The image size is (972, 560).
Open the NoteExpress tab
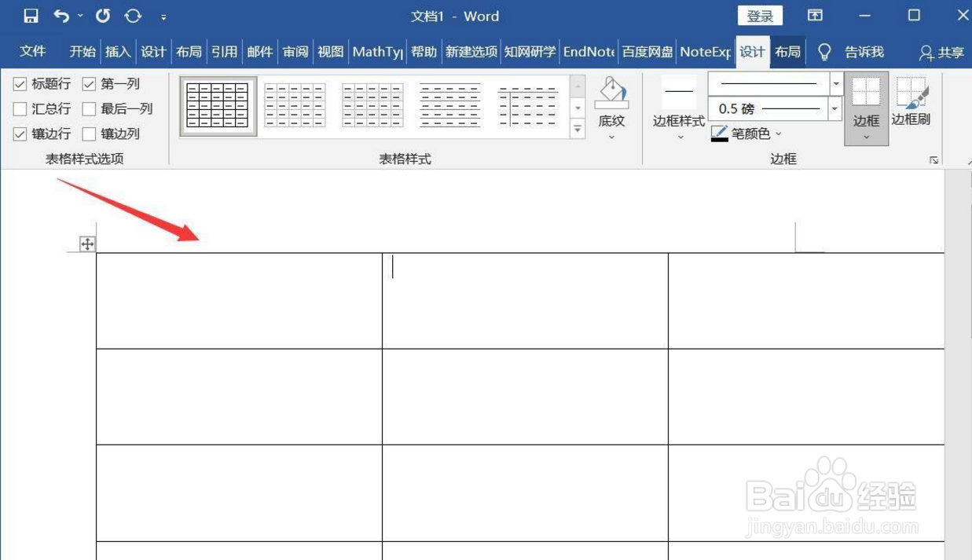[x=705, y=51]
